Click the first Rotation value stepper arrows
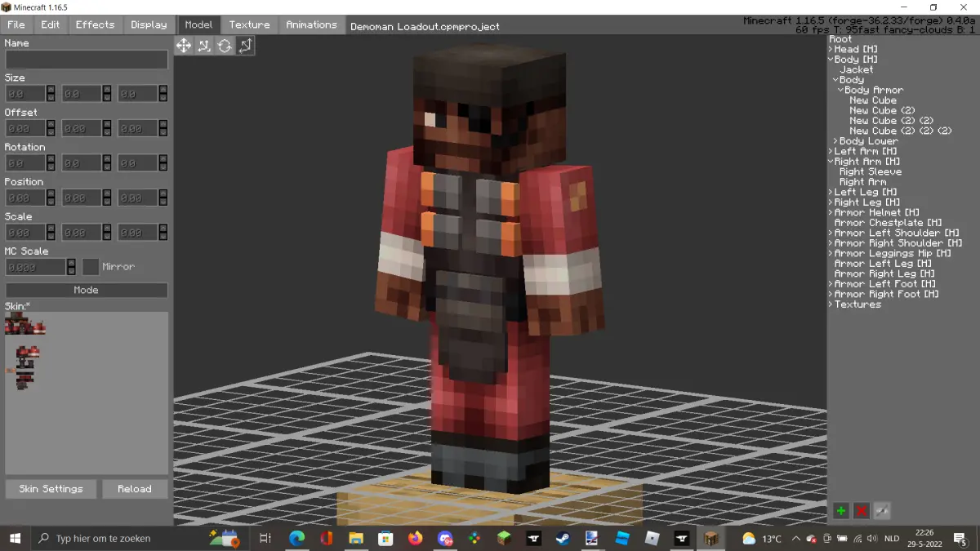The width and height of the screenshot is (980, 551). (x=51, y=163)
